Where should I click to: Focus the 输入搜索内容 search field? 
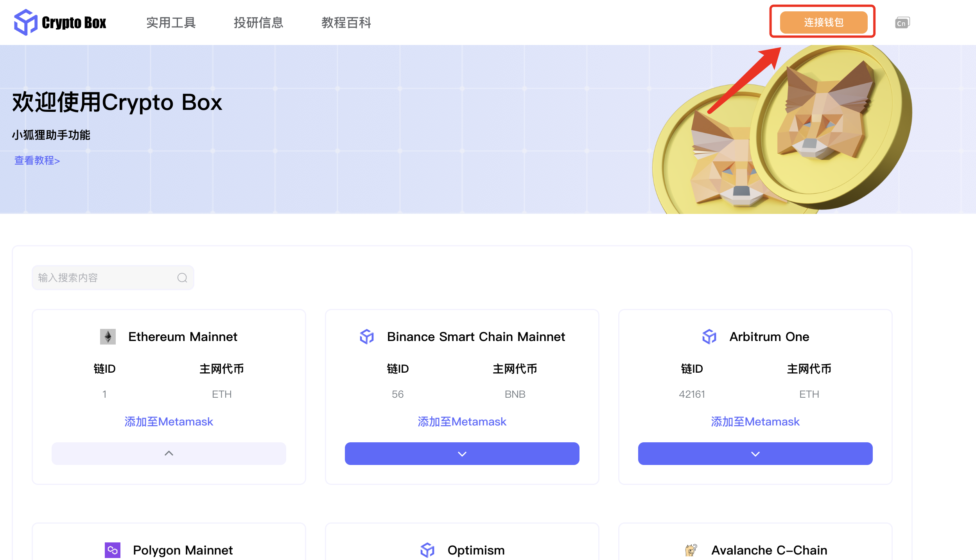tap(113, 278)
